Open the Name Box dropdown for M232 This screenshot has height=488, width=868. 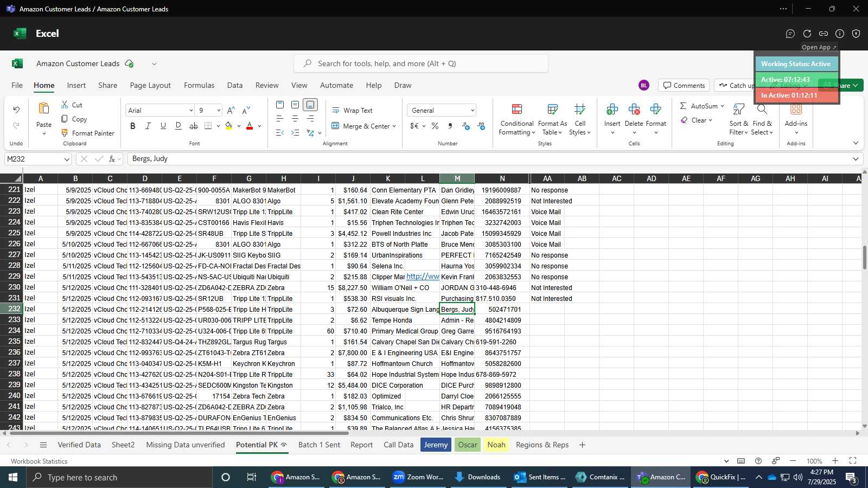pyautogui.click(x=67, y=159)
